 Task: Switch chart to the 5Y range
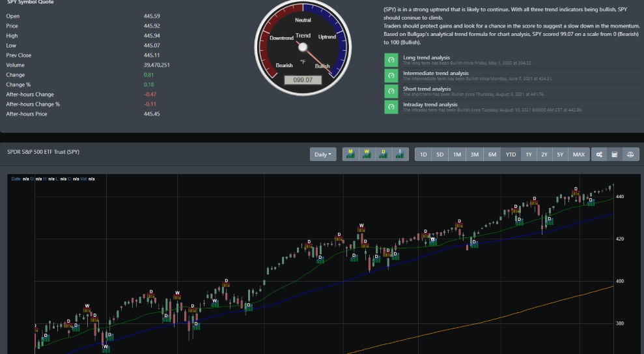(560, 155)
